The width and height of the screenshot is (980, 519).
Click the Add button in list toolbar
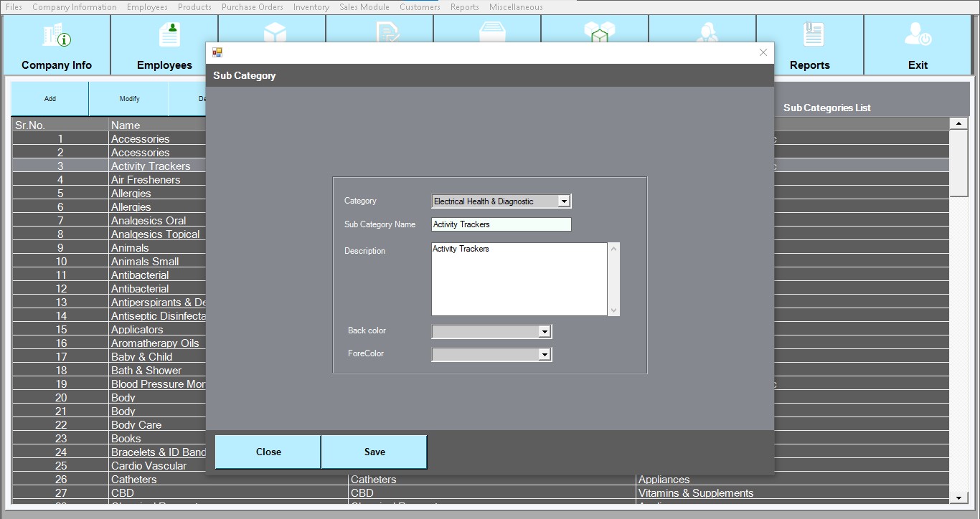click(50, 99)
